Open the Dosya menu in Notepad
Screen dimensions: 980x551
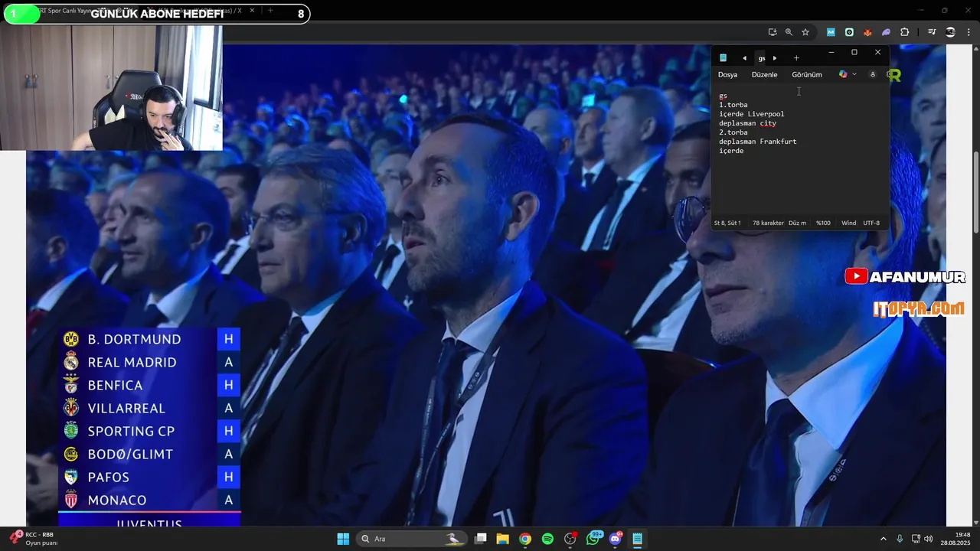pyautogui.click(x=727, y=74)
